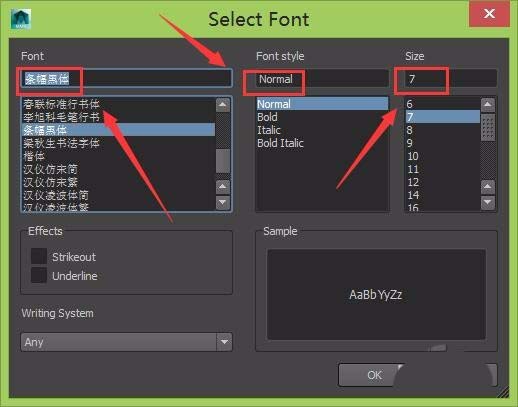The width and height of the screenshot is (518, 407).
Task: Select font 汉仪仿宋简 in the list
Action: 119,169
